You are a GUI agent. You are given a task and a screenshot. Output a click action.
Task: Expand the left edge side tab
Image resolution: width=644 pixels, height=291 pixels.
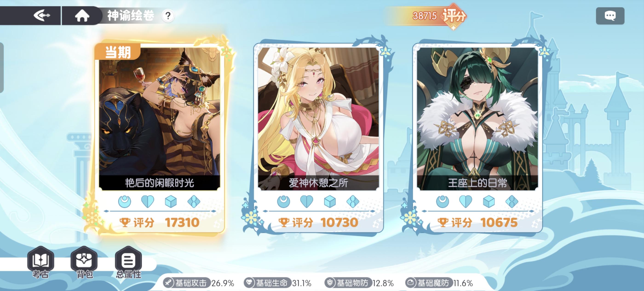[2, 67]
